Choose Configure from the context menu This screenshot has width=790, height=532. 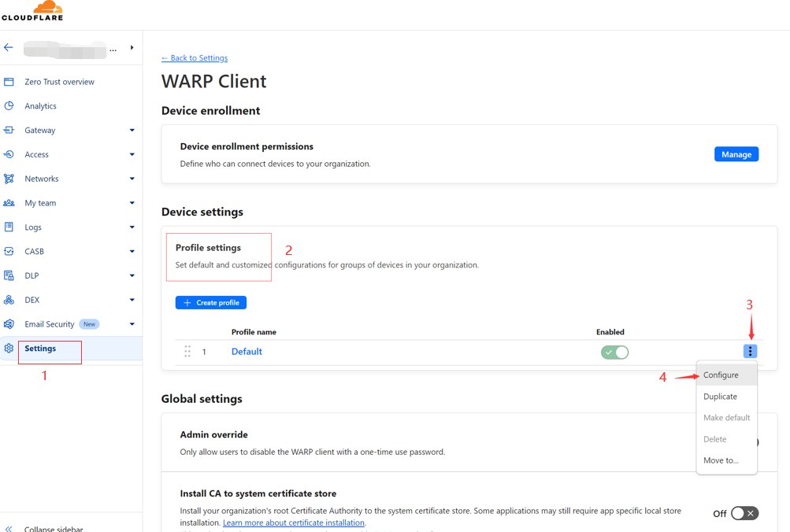(x=721, y=375)
